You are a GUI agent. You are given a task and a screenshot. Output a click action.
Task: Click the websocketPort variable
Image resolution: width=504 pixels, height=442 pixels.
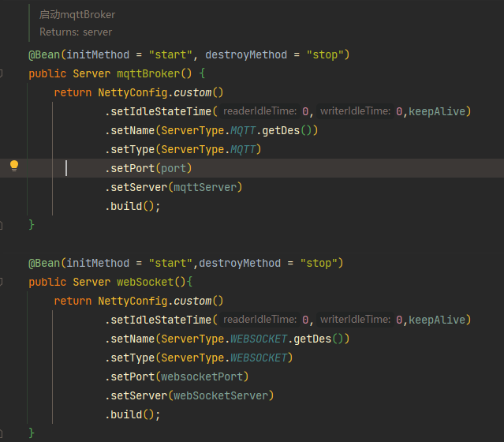pos(202,376)
